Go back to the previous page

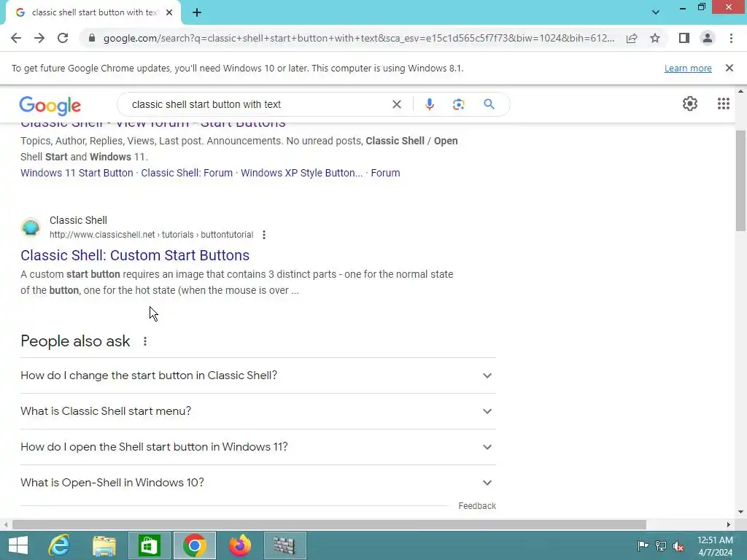pos(16,38)
